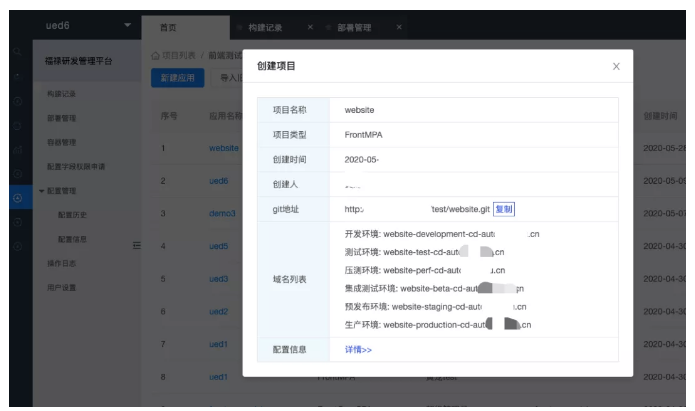Open the demo3 application link

click(222, 213)
